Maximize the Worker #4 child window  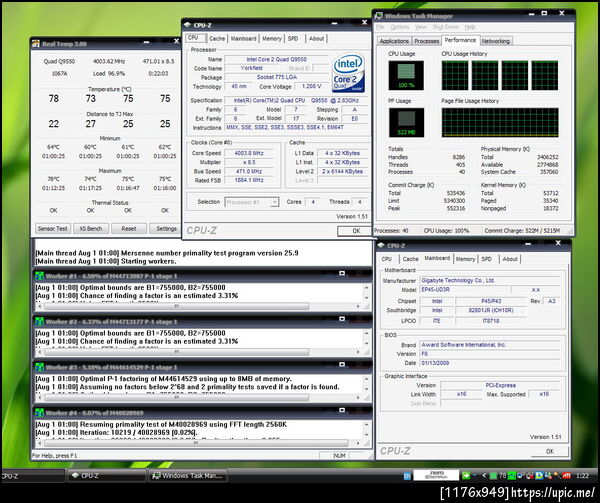point(342,410)
